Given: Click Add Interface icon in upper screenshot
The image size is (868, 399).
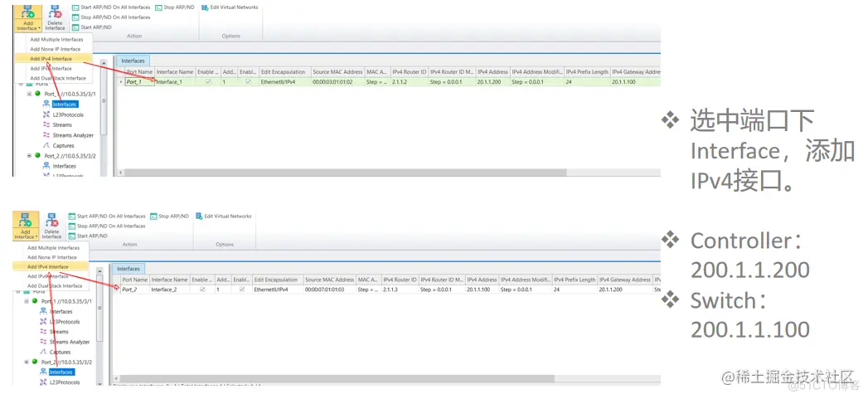Looking at the screenshot, I should [28, 12].
